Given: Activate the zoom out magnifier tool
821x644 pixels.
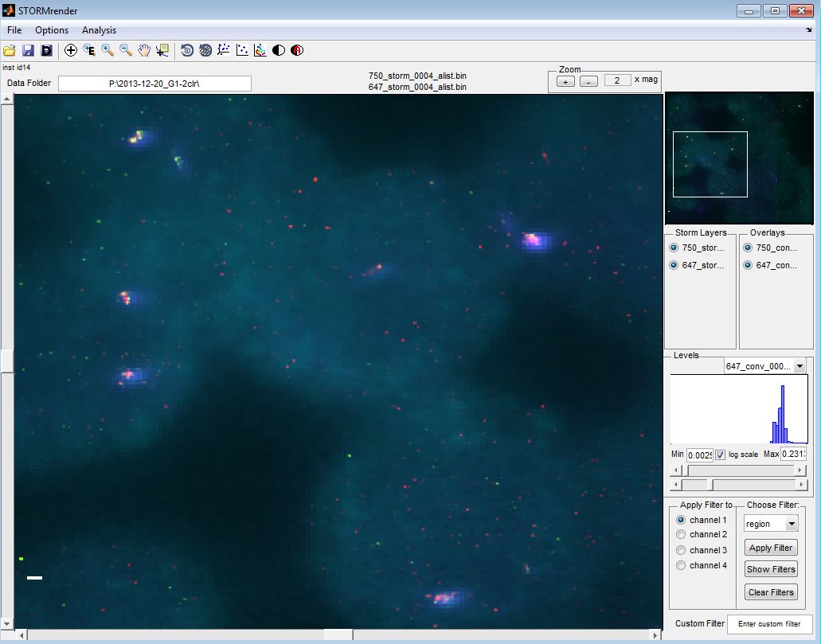Looking at the screenshot, I should (126, 50).
